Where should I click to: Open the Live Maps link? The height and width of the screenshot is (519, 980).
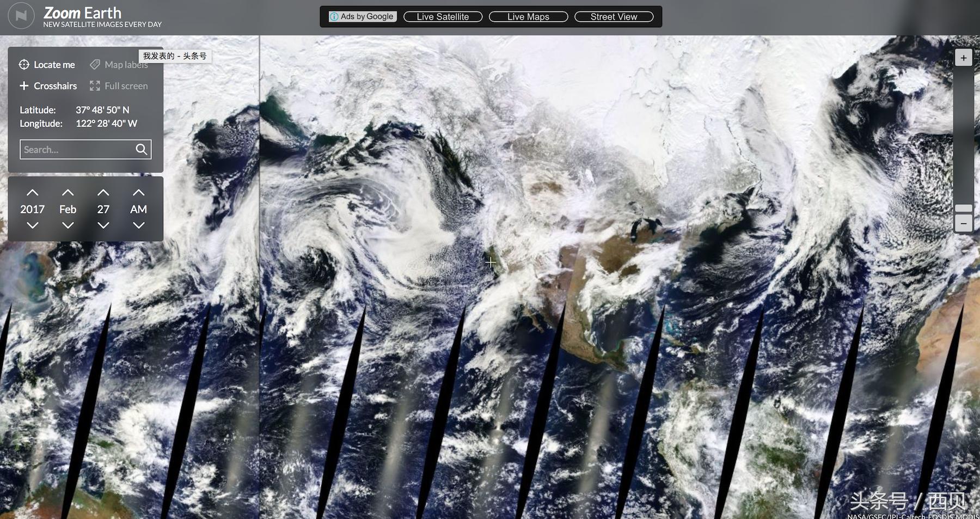point(528,17)
